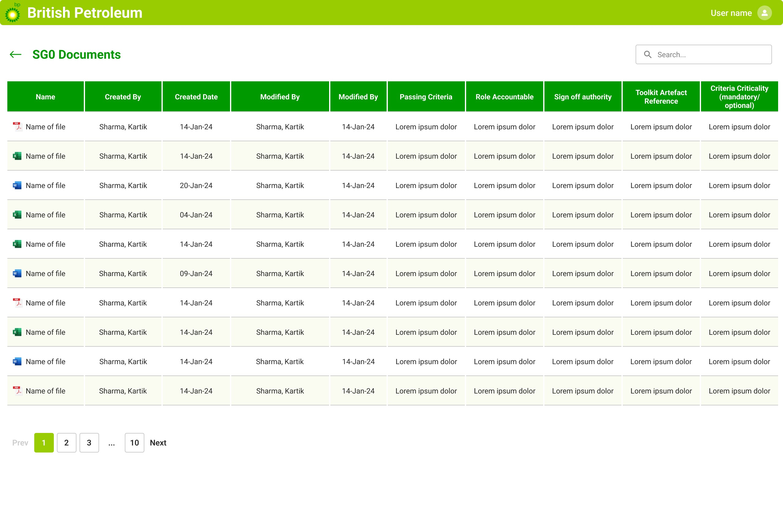Click the magnifier icon in search box
The width and height of the screenshot is (783, 532).
tap(647, 54)
